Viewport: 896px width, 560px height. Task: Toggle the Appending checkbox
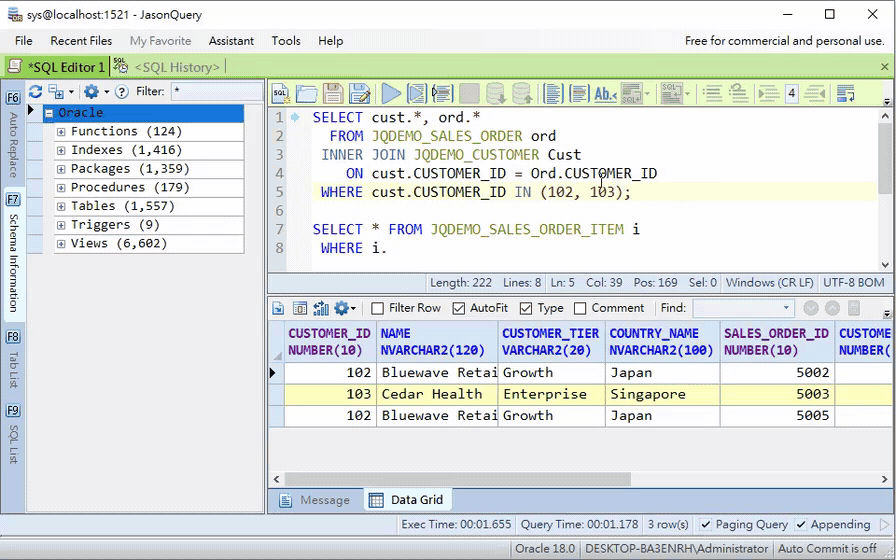pos(801,525)
